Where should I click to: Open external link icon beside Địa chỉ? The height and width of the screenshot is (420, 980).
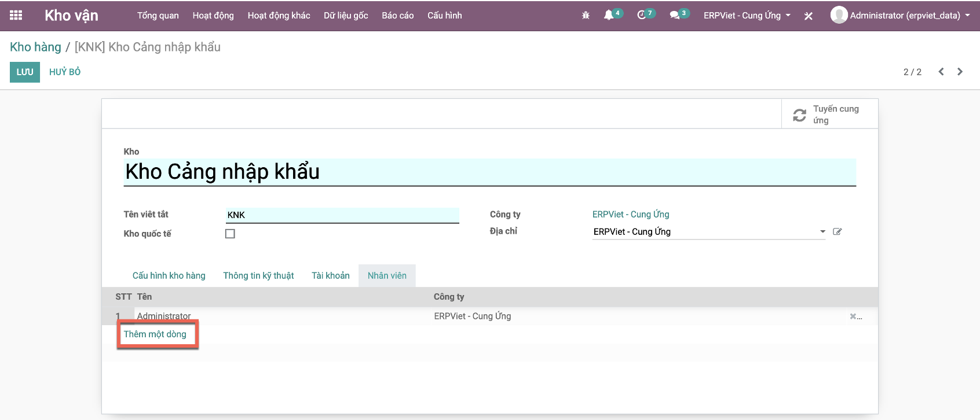coord(837,232)
